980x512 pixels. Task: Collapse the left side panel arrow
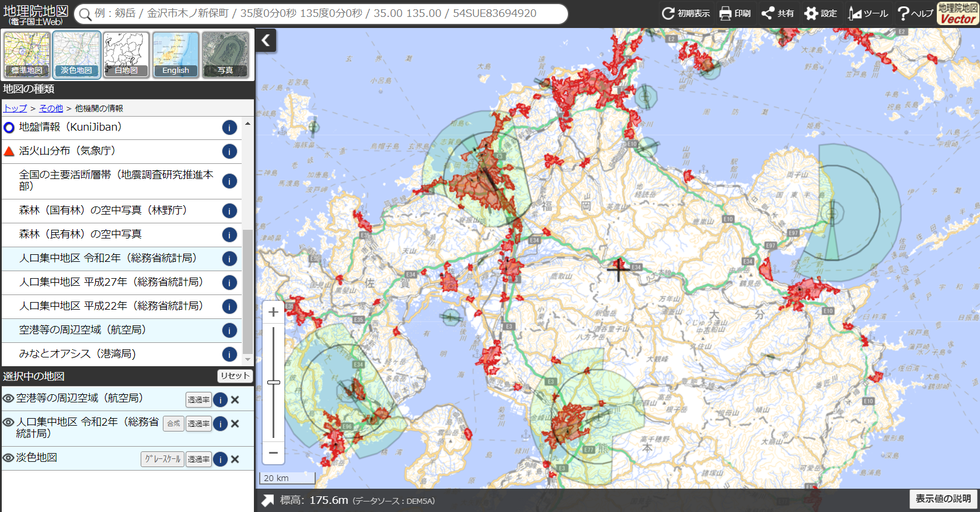pyautogui.click(x=266, y=40)
